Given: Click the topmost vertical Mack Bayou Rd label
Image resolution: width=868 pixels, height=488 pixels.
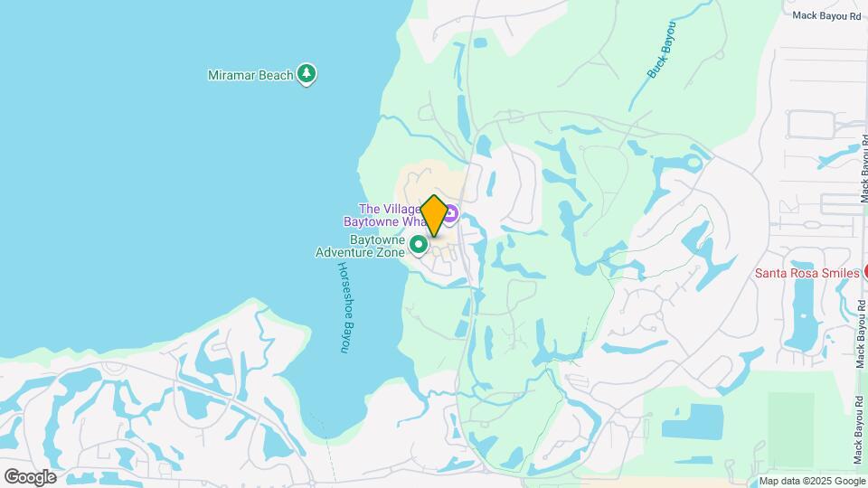Looking at the screenshot, I should (x=863, y=168).
